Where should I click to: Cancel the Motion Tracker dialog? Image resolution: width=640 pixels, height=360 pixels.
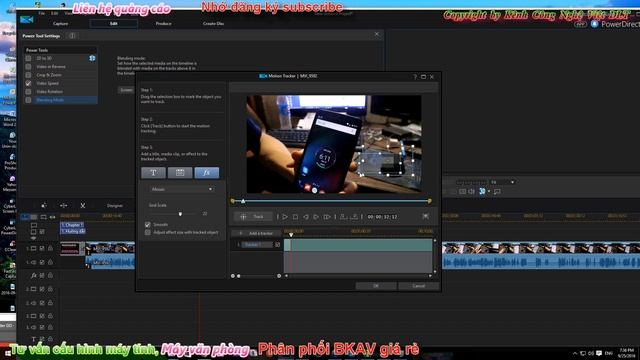pyautogui.click(x=418, y=286)
